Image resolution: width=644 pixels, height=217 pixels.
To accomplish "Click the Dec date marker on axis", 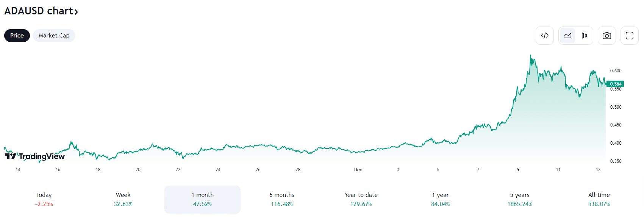I will (358, 170).
